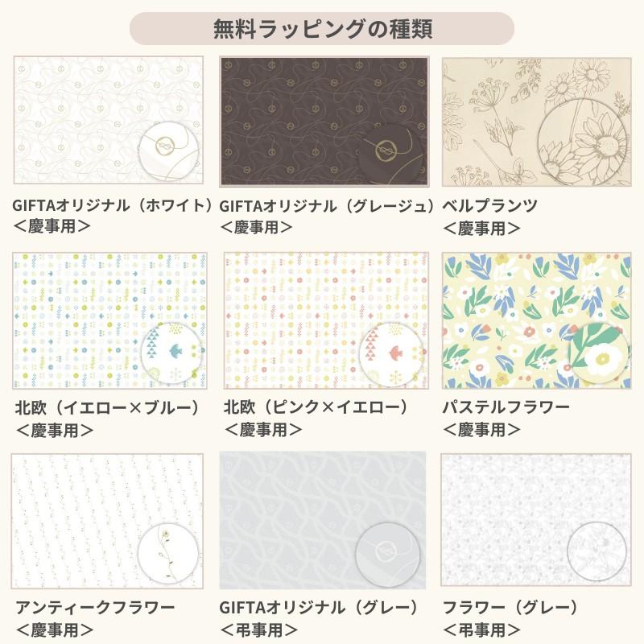Click the sunflower sketch magnified circle

584,145
